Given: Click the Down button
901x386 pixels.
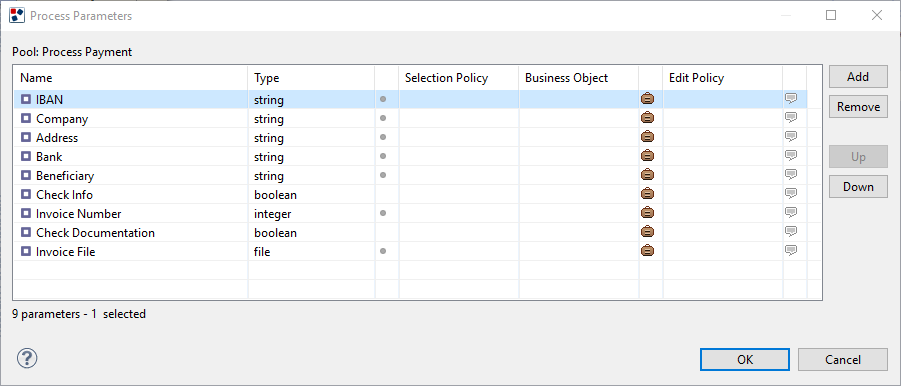Looking at the screenshot, I should (x=858, y=187).
